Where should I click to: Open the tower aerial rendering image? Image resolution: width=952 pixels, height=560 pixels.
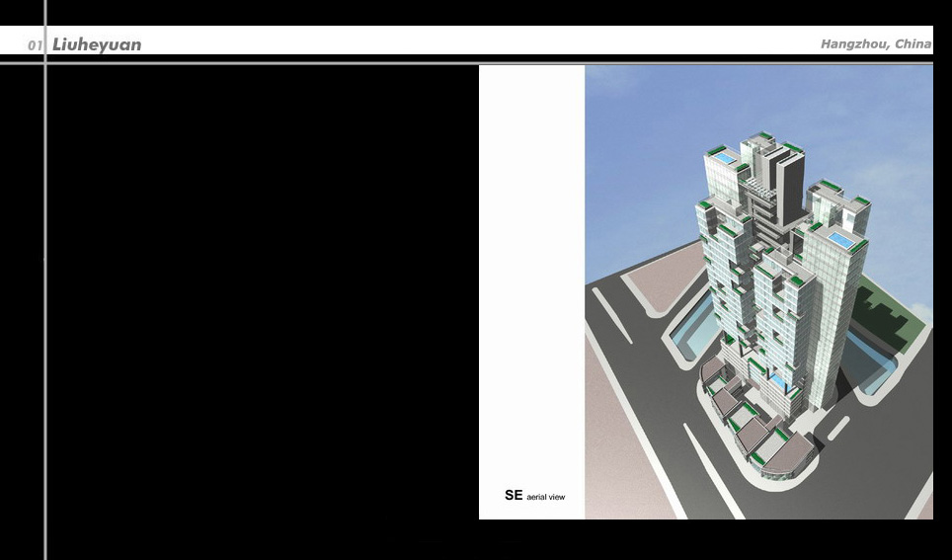758,292
